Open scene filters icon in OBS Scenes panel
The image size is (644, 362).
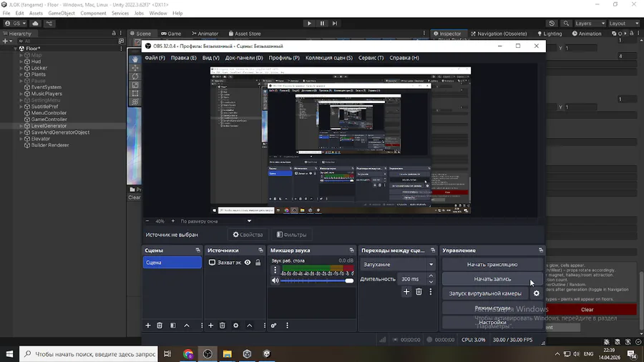173,326
